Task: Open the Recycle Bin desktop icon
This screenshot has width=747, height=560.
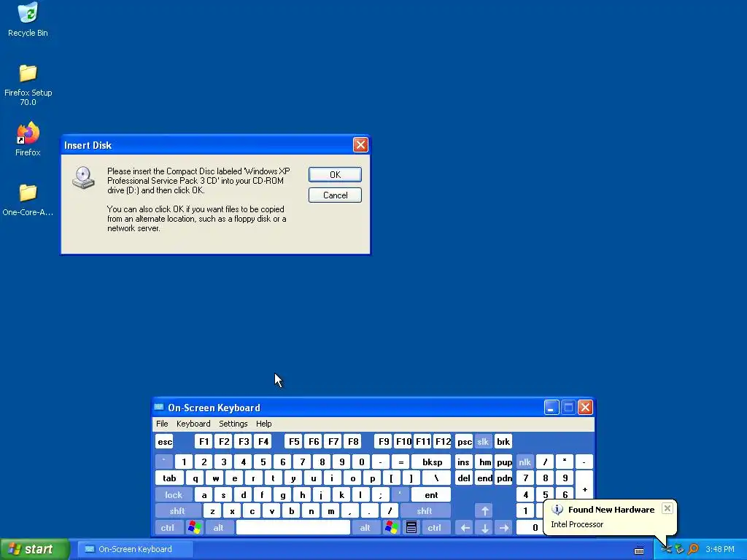Action: [x=28, y=20]
